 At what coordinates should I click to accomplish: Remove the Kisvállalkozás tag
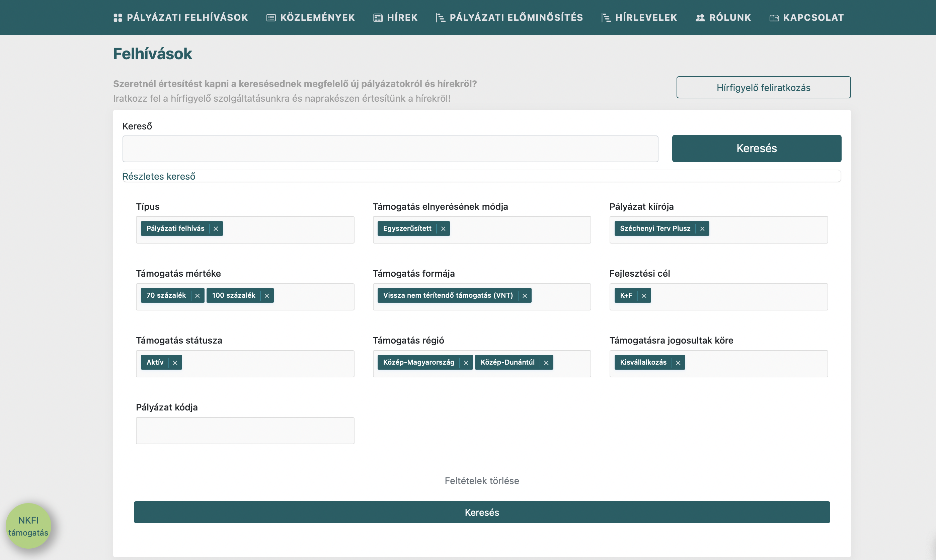(x=678, y=363)
